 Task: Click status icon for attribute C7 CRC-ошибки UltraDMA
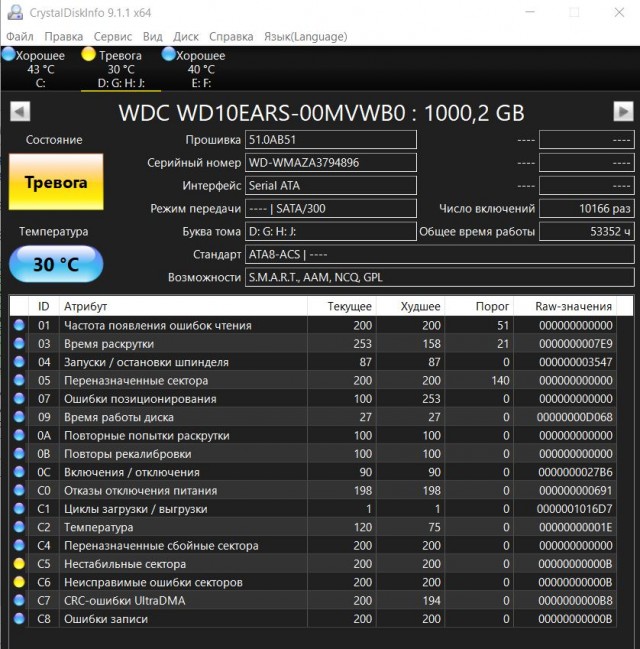tap(19, 601)
